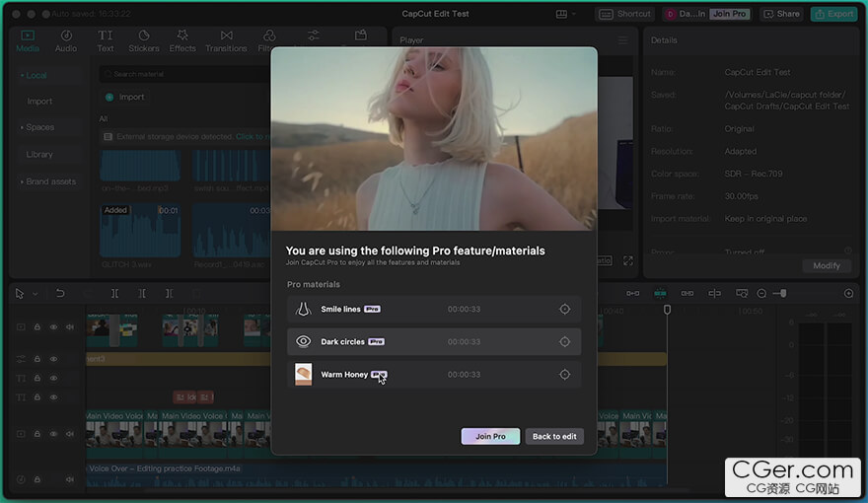Click in Search material field
This screenshot has height=503, width=868.
pos(184,74)
